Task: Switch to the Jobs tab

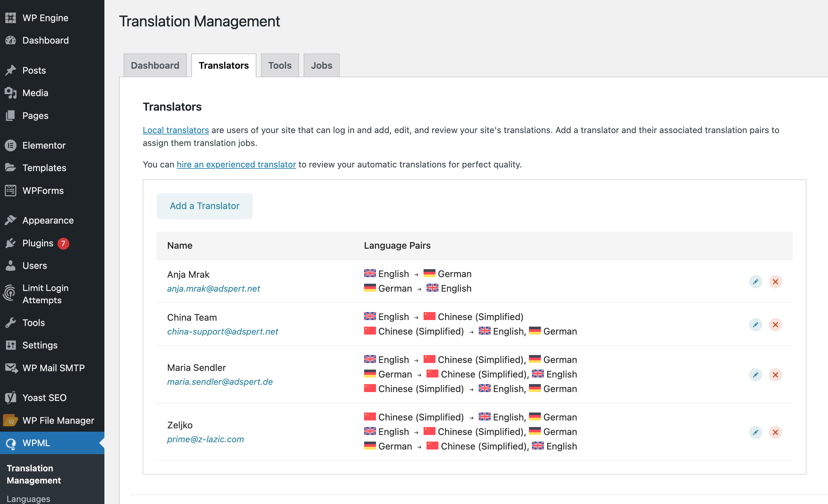Action: [321, 65]
